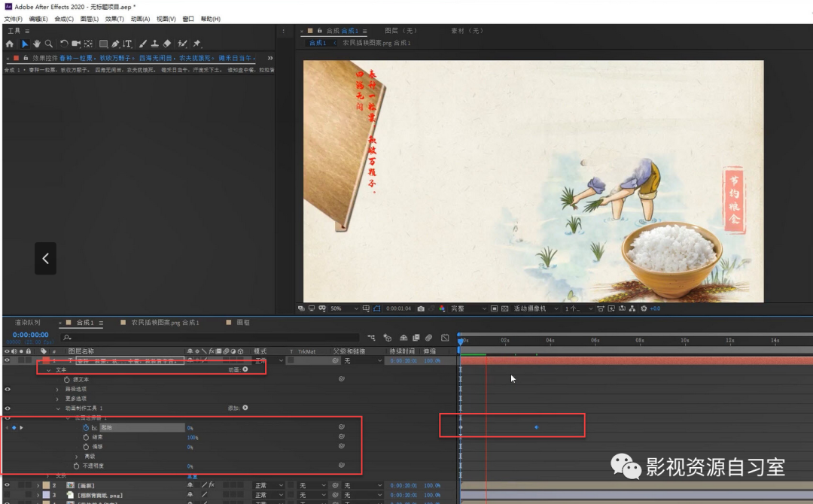
Task: Toggle the hide shy layers icon
Action: [403, 338]
